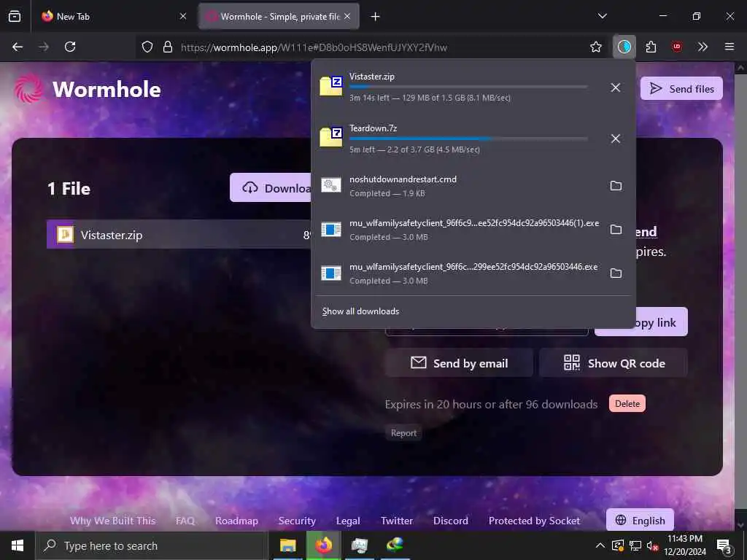Expand the list all tabs chevron

click(x=602, y=16)
